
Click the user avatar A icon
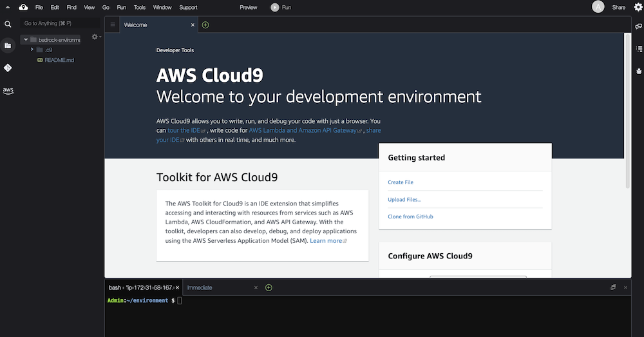coord(598,7)
